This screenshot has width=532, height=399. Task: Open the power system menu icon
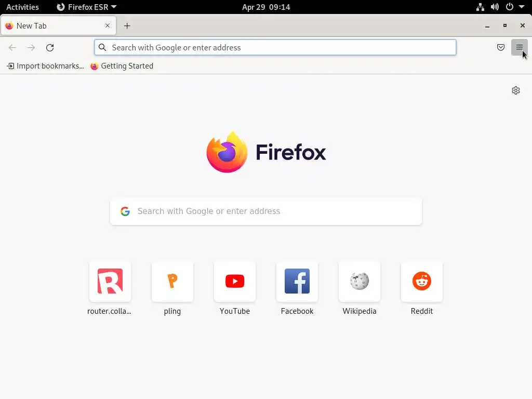(x=509, y=7)
